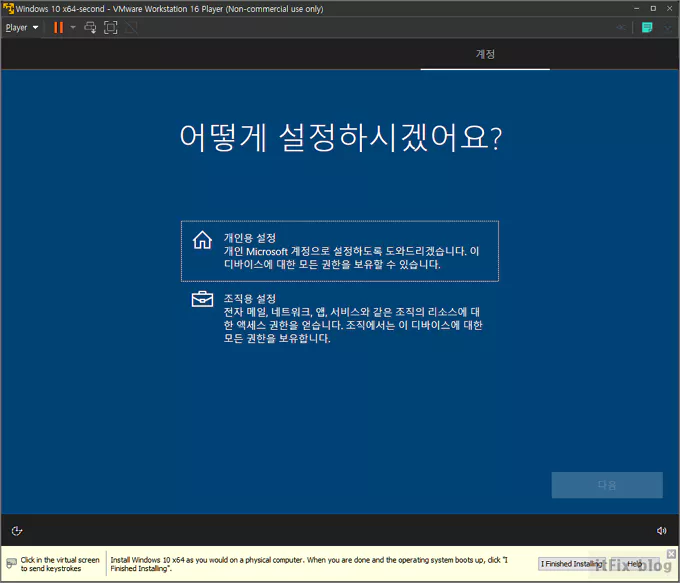Image resolution: width=680 pixels, height=583 pixels.
Task: Click the briefcase icon for organization setup
Action: coord(202,299)
